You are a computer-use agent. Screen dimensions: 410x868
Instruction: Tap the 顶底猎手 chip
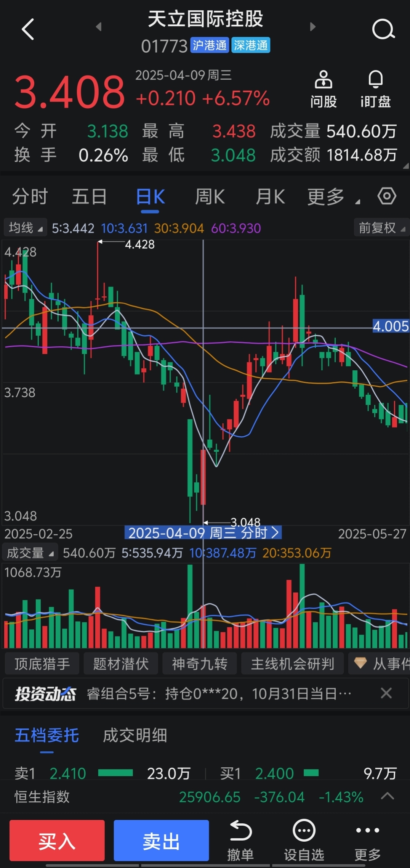pyautogui.click(x=42, y=664)
